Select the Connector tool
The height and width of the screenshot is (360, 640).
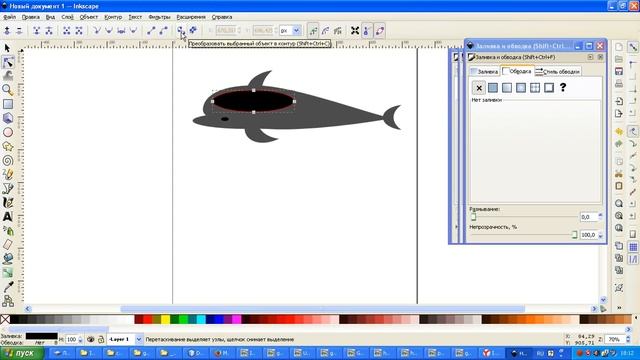click(x=7, y=301)
